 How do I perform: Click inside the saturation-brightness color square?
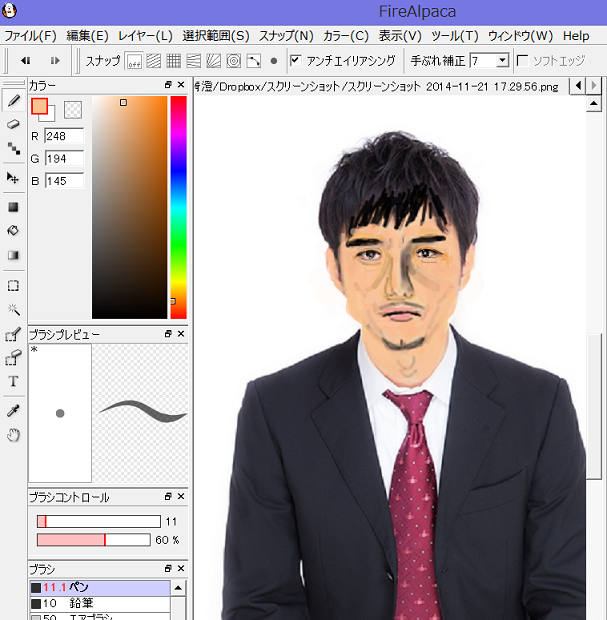(129, 207)
